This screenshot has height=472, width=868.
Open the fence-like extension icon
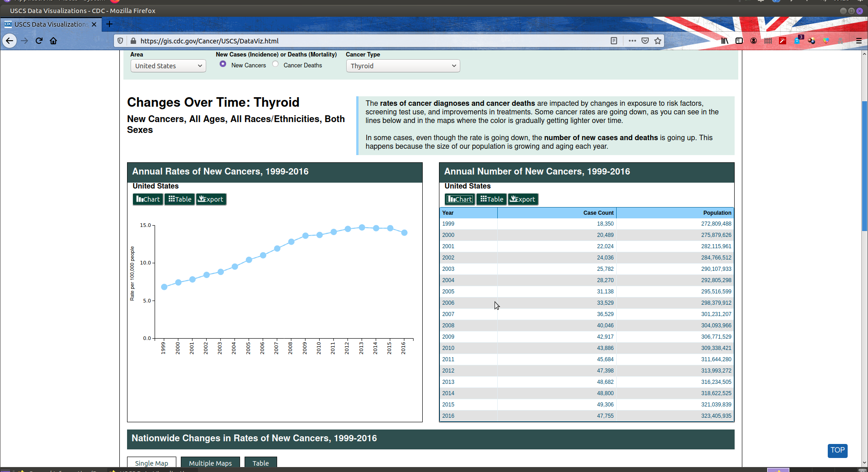[x=768, y=41]
